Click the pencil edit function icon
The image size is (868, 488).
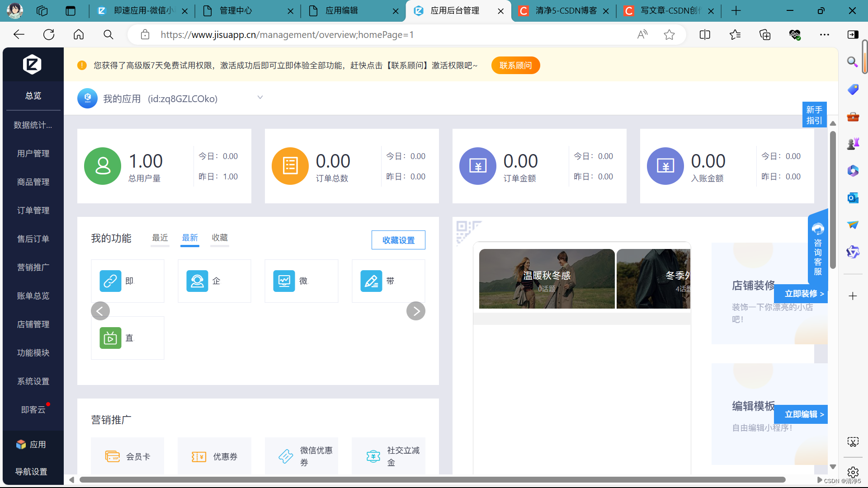click(x=371, y=281)
